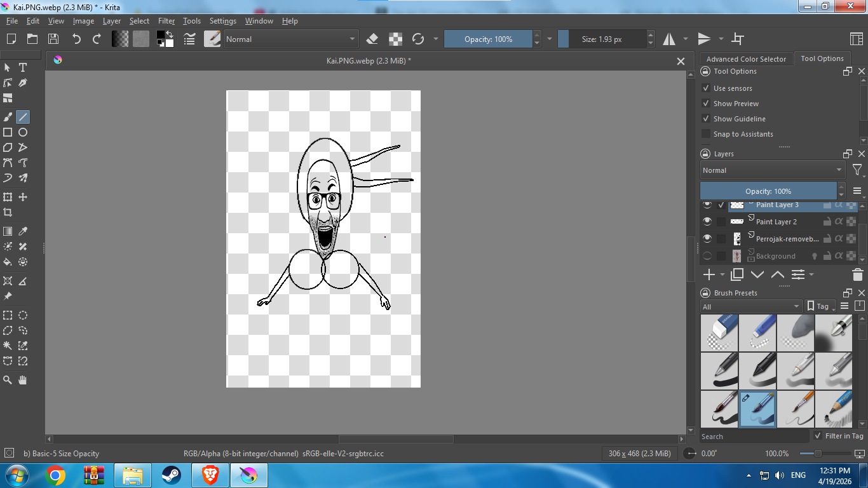Click the Undo arrow icon

[76, 39]
